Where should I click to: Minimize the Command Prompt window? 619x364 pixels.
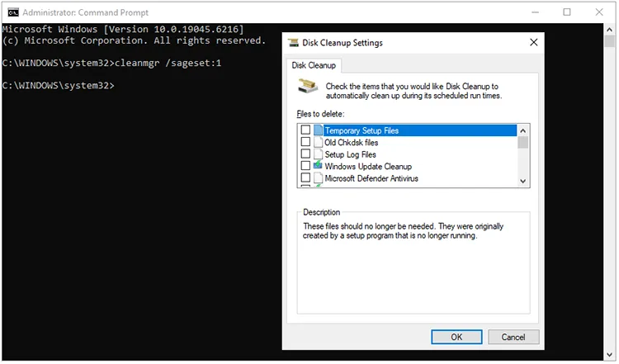pyautogui.click(x=536, y=12)
